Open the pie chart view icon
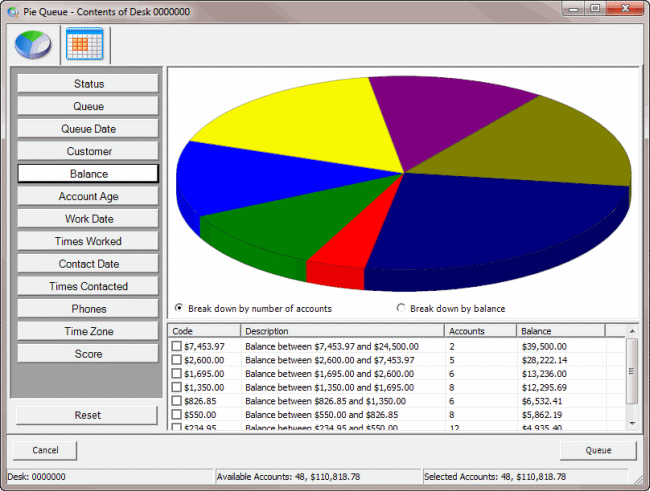The image size is (650, 491). (x=33, y=44)
